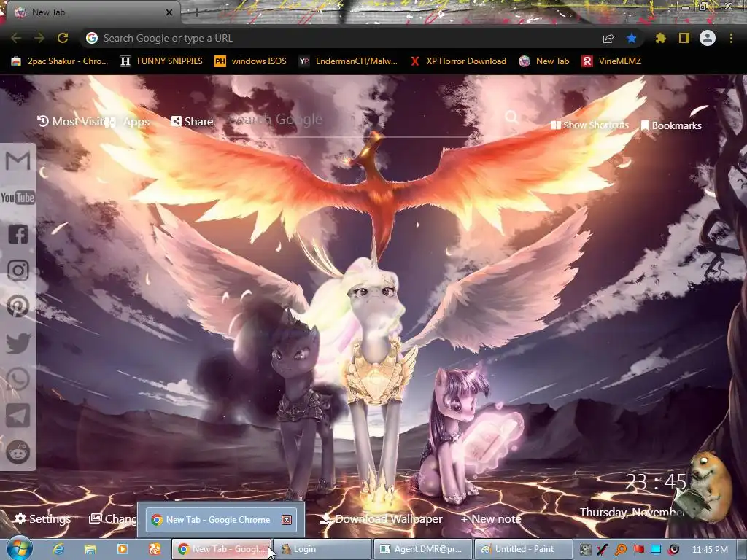Open the 11:45 PM taskbar clock

coord(710,550)
